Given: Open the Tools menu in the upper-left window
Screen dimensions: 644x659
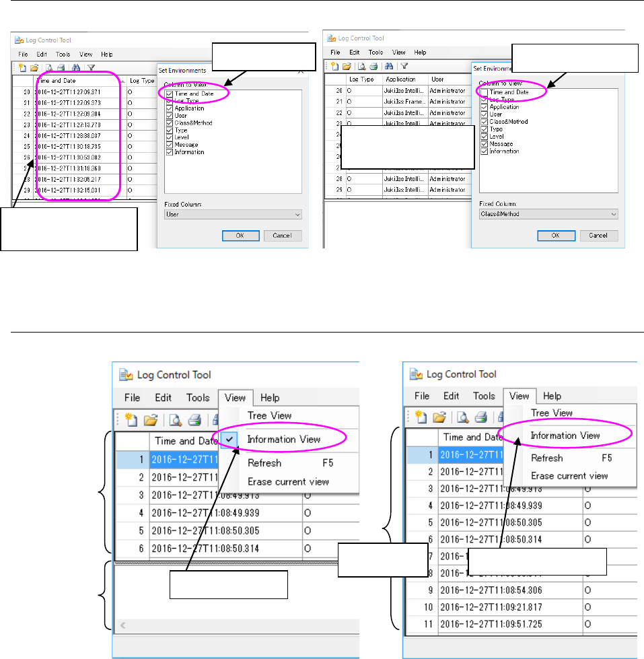Looking at the screenshot, I should coord(63,55).
